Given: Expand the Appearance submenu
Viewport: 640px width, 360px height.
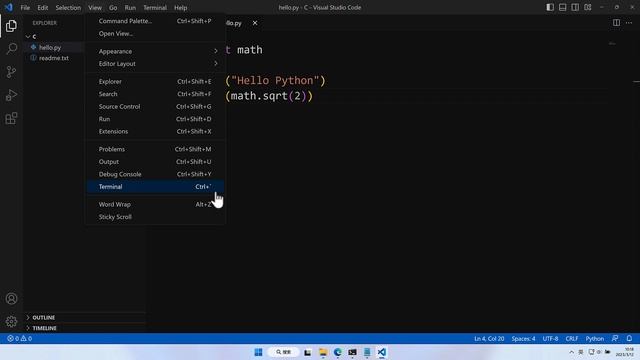Looking at the screenshot, I should [155, 51].
